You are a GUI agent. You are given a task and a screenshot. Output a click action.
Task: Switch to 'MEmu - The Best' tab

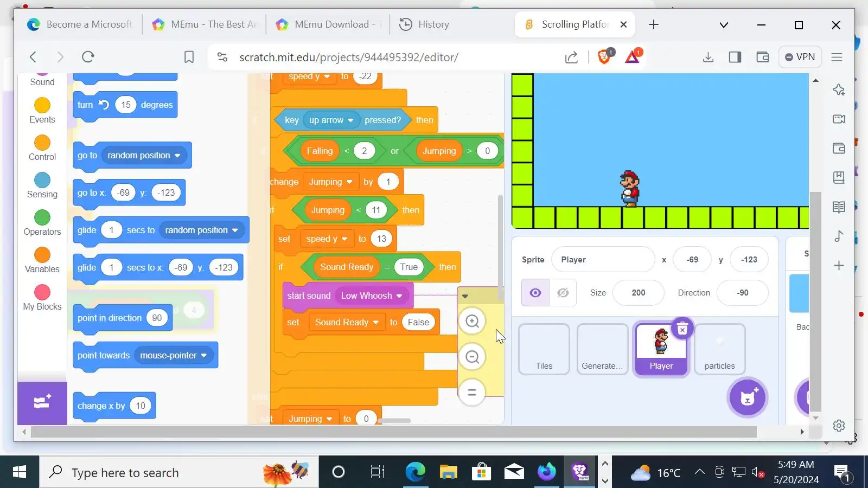point(204,24)
